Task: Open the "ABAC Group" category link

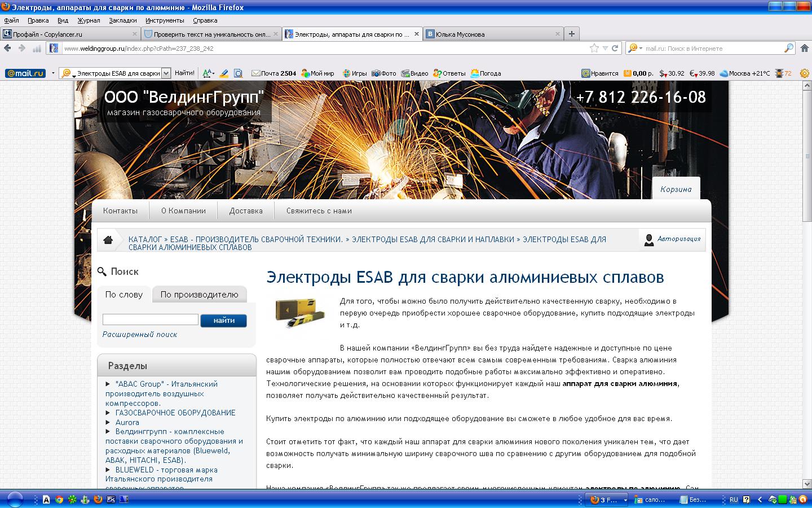Action: pyautogui.click(x=161, y=393)
